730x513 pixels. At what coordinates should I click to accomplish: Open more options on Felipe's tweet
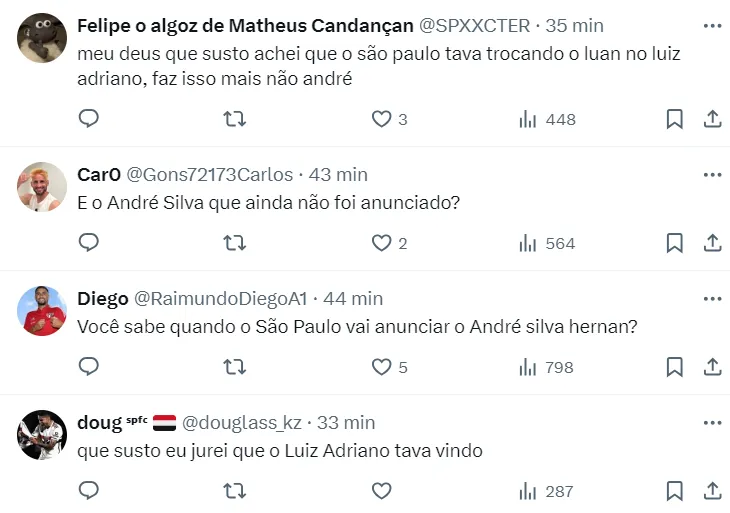712,25
